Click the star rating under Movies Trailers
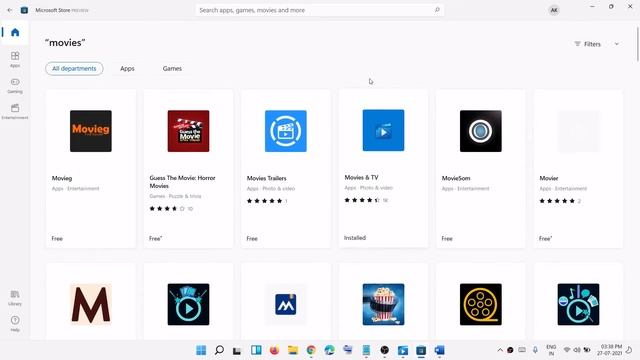This screenshot has height=360, width=640. pos(264,201)
